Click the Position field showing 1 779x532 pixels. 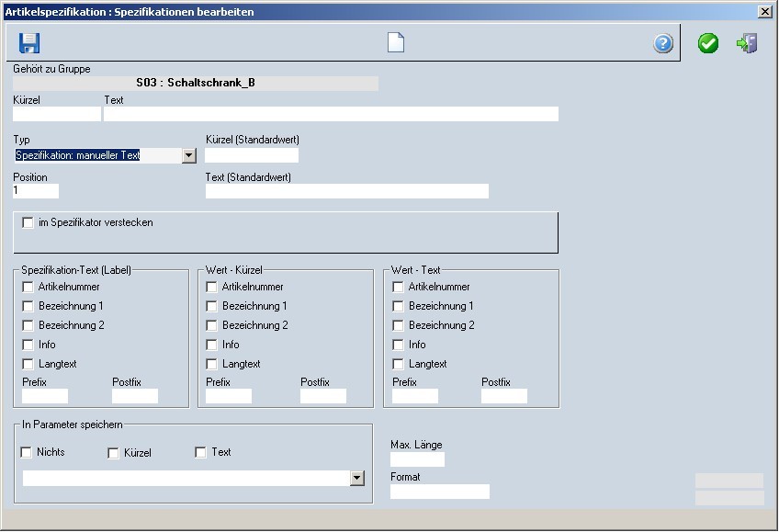36,191
